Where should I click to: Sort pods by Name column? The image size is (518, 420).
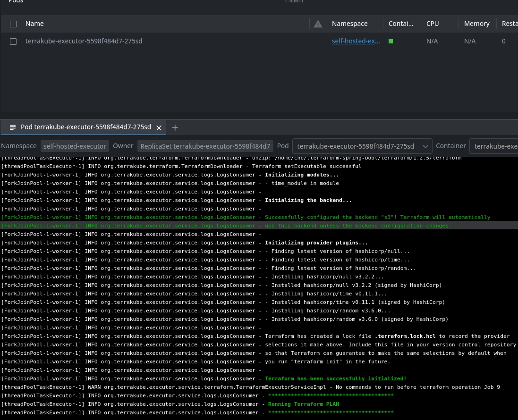pyautogui.click(x=34, y=24)
